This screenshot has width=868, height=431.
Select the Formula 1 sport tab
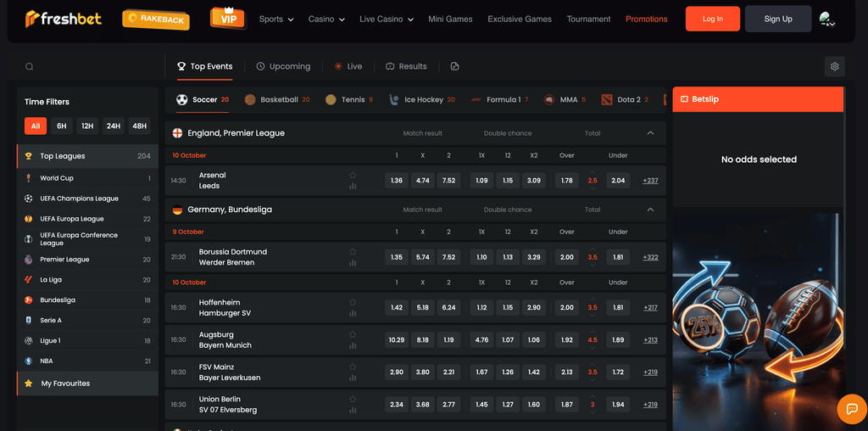pos(499,100)
